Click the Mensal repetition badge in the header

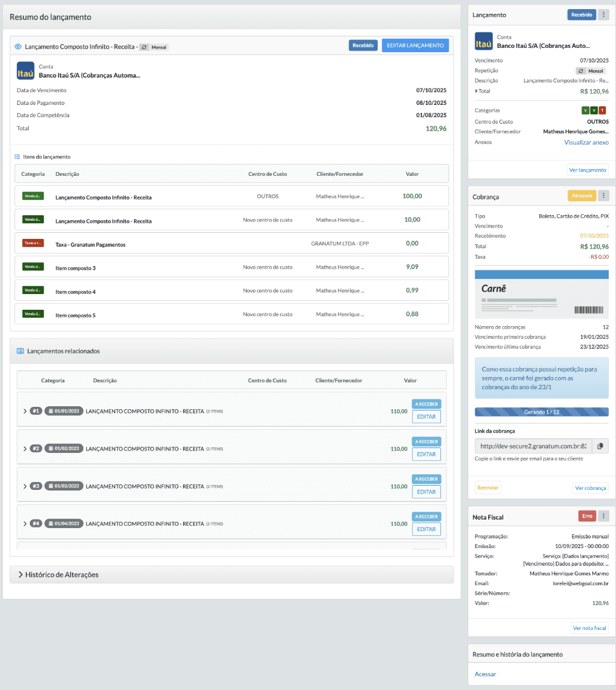[x=154, y=47]
